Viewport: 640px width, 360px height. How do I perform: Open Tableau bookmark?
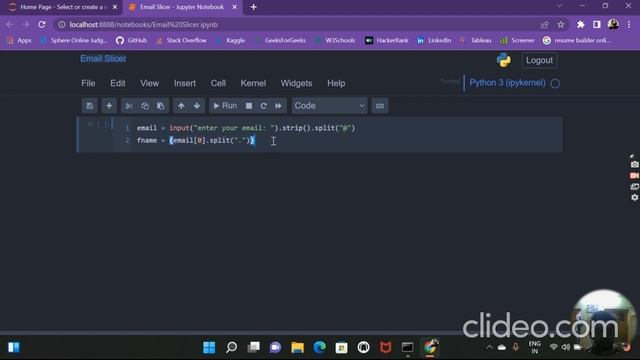pyautogui.click(x=476, y=40)
